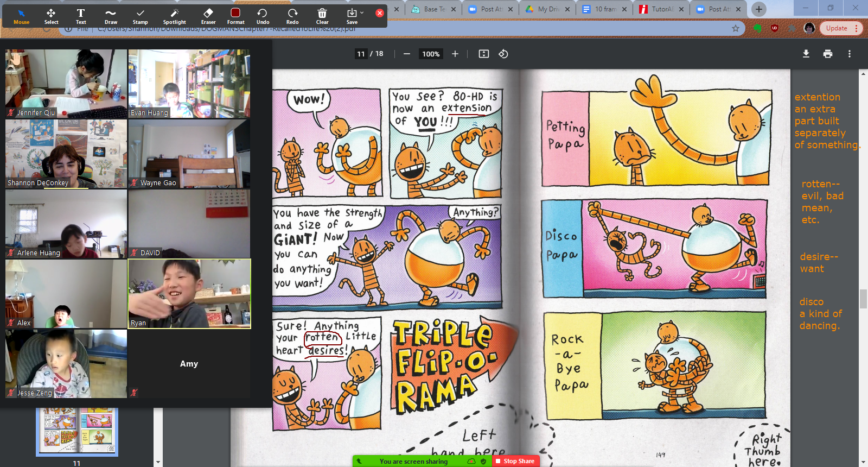This screenshot has height=467, width=868.
Task: Select Jesse Zeng's video tile
Action: 66,364
